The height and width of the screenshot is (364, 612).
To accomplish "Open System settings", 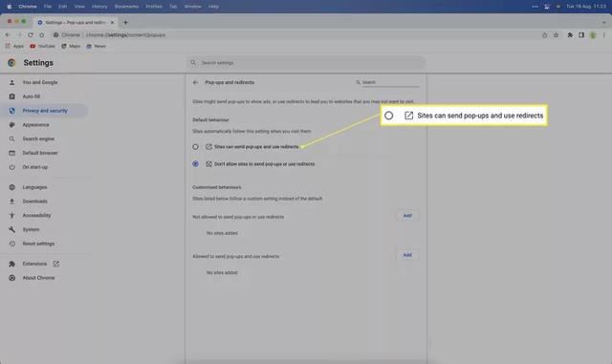I will coord(31,229).
